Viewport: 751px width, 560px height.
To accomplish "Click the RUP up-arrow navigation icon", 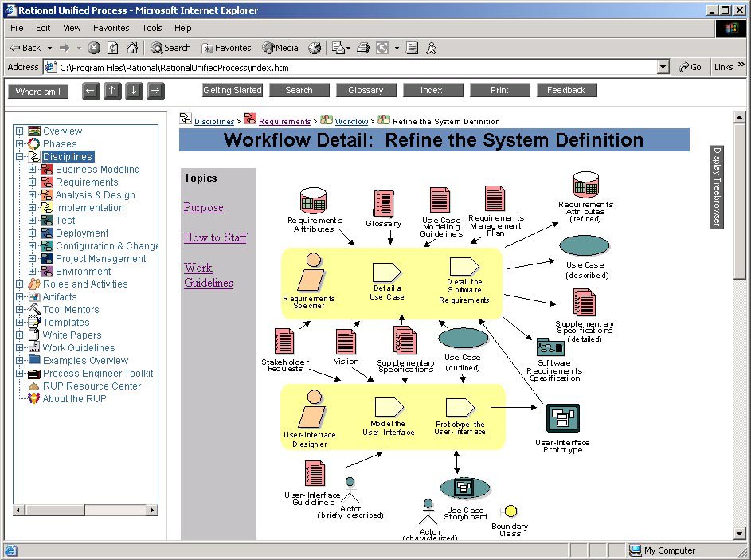I will tap(112, 91).
